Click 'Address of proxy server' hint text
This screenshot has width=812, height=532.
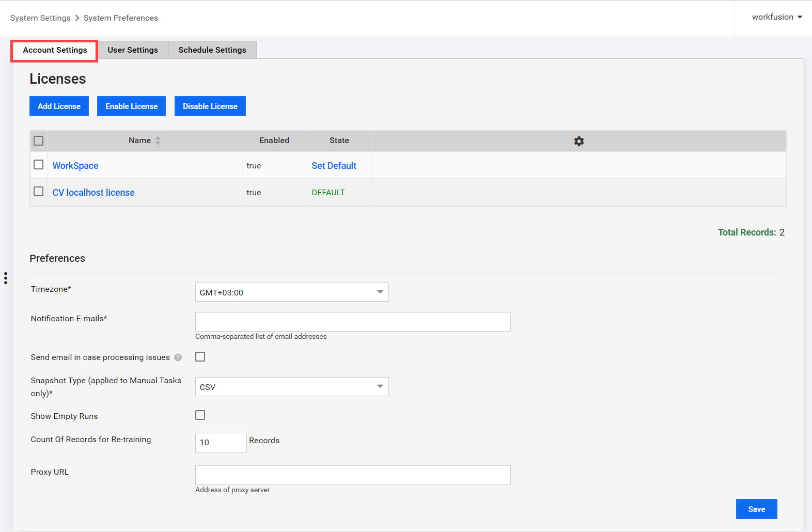[x=232, y=490]
